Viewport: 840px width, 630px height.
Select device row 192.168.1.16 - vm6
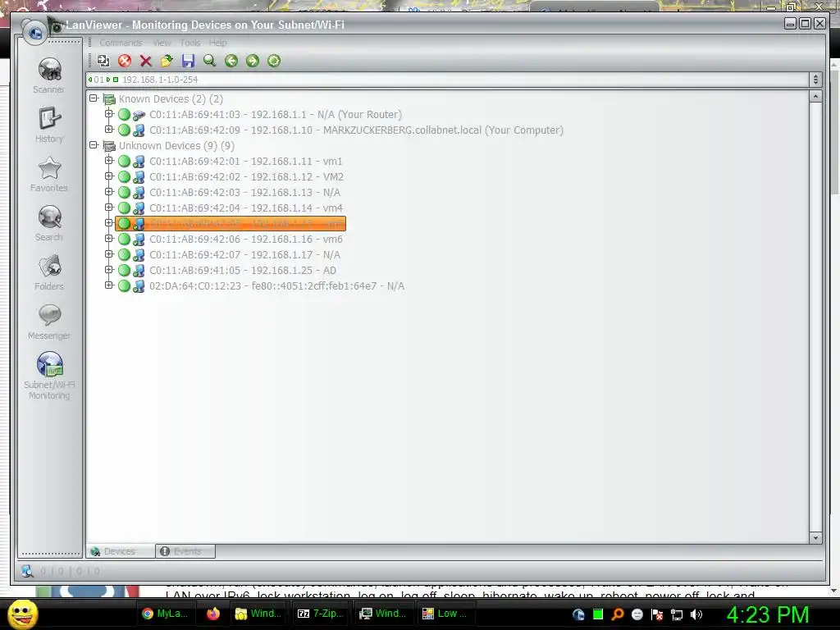pyautogui.click(x=246, y=240)
